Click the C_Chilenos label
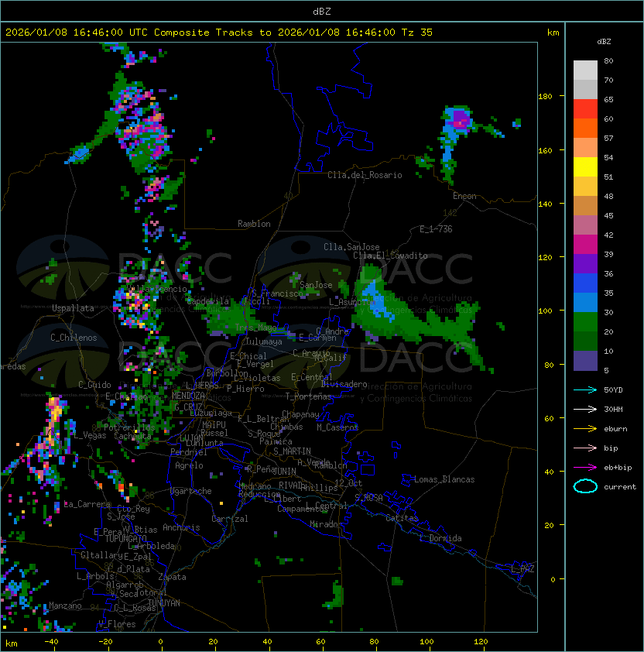 (x=74, y=338)
